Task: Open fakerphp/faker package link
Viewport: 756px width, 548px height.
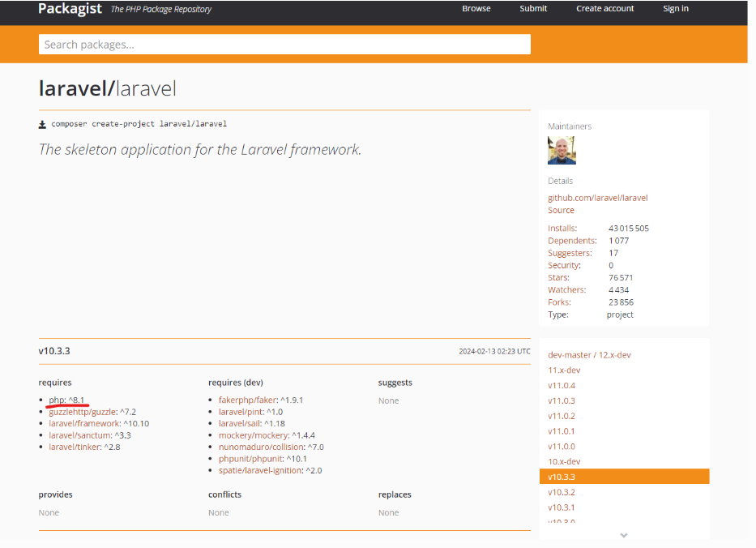Action: pos(248,400)
